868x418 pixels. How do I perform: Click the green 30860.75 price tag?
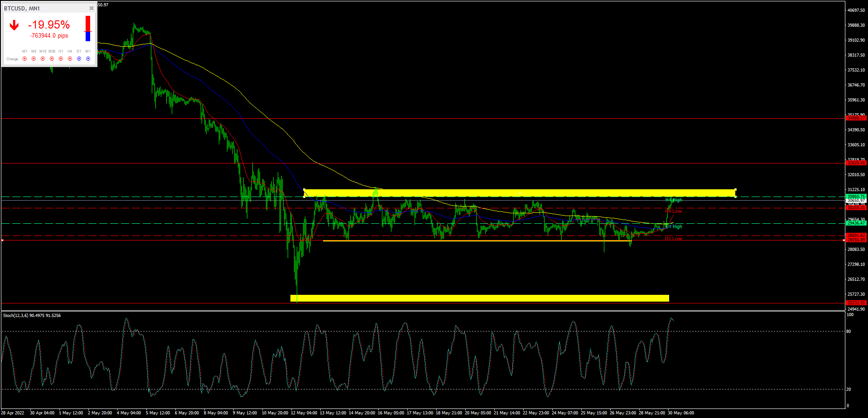(x=856, y=197)
